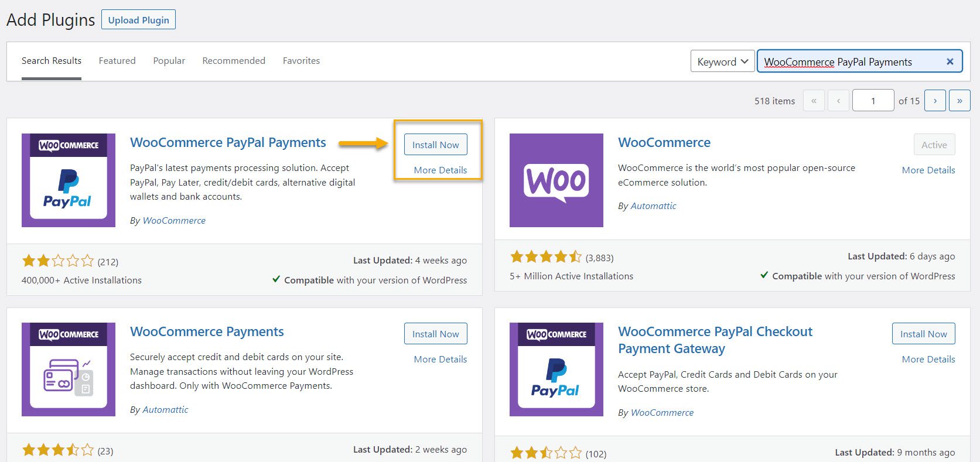Switch to the Search Results tab
This screenshot has height=462, width=980.
coord(52,61)
